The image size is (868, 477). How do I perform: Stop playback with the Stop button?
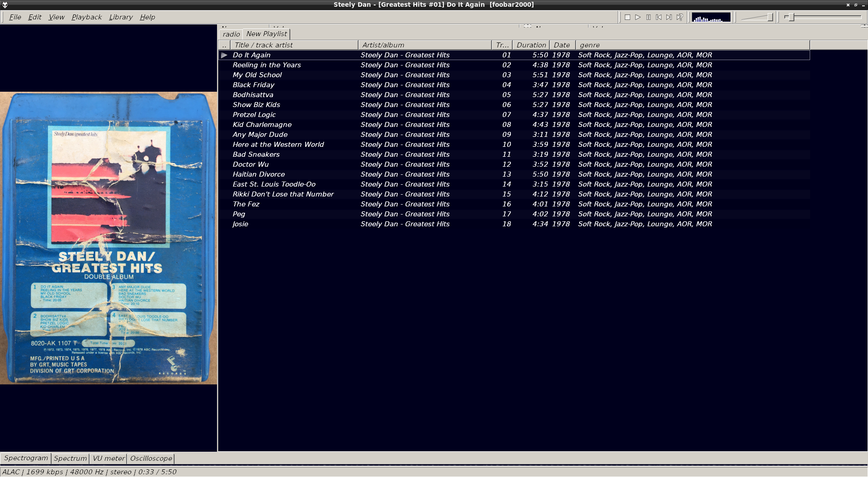point(627,17)
